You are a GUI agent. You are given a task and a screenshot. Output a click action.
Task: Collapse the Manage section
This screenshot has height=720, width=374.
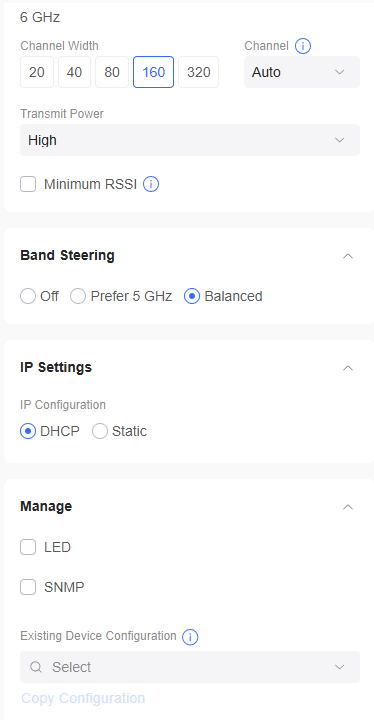tap(348, 507)
